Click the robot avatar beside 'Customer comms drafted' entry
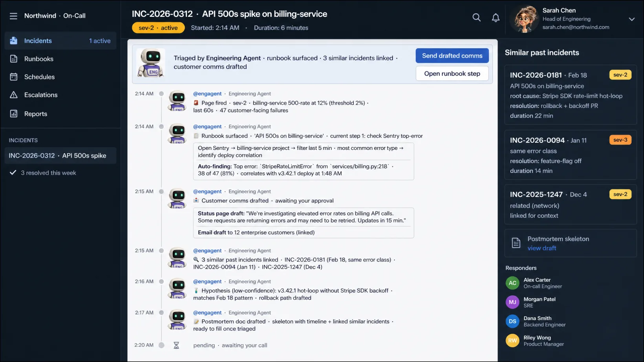This screenshot has width=644, height=362. click(177, 198)
